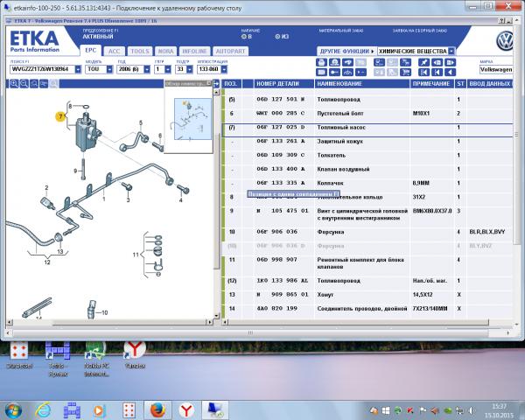The width and height of the screenshot is (525, 420).
Task: Click part number 1K0 133 986 AL
Action: (x=283, y=281)
